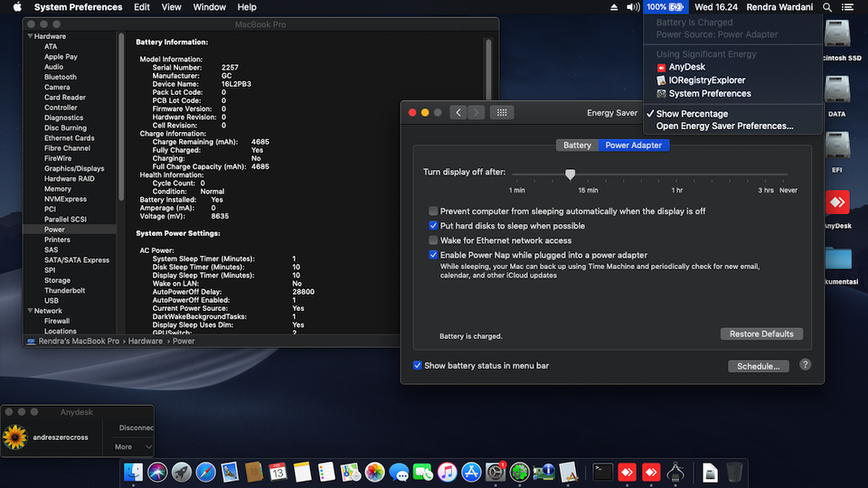Open Energy Saver help question mark

(806, 364)
